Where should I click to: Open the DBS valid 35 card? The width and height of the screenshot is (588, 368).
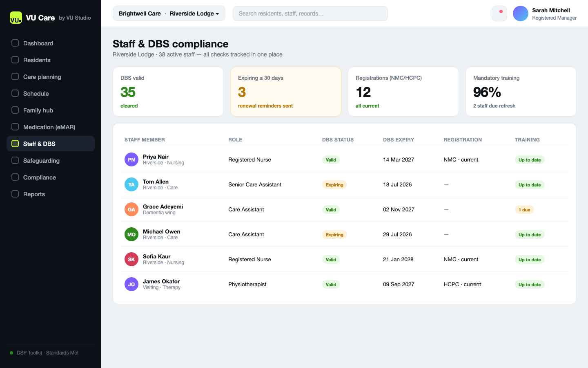click(x=168, y=92)
